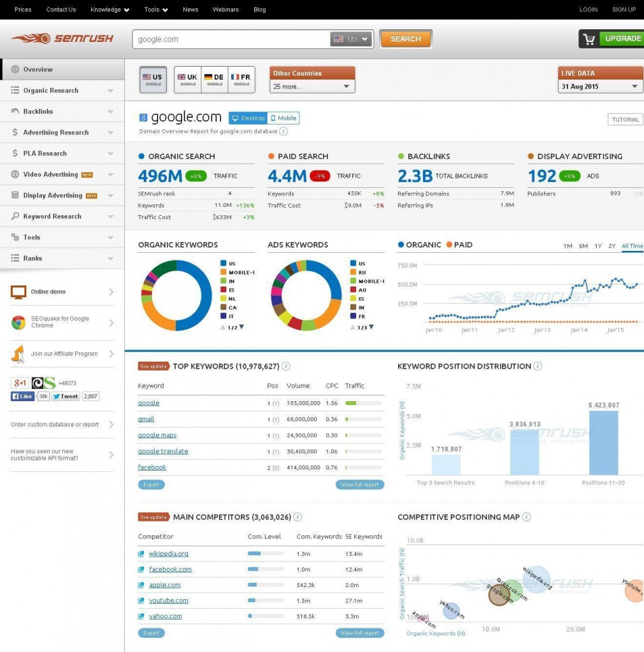Open the gmail keyword link
Image resolution: width=644 pixels, height=652 pixels.
[x=146, y=419]
